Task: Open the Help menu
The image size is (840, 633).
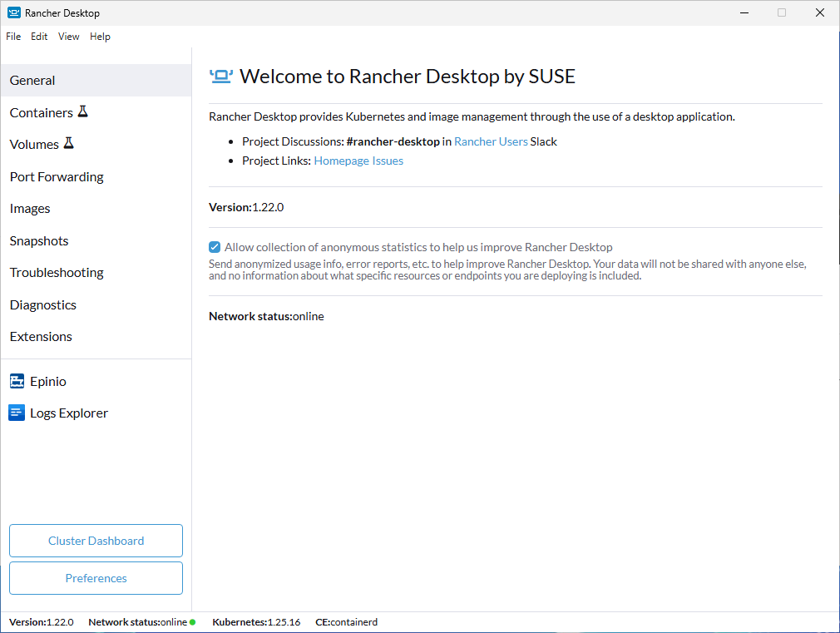Action: pos(100,37)
